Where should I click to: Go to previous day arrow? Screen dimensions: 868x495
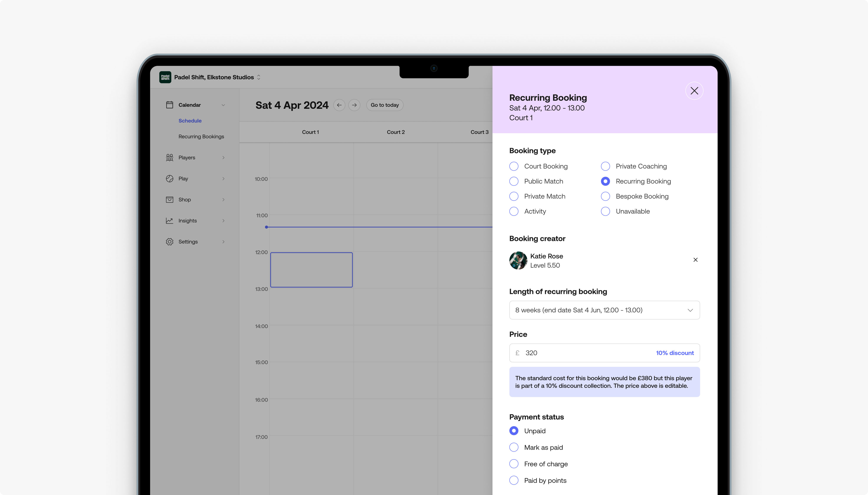tap(339, 105)
